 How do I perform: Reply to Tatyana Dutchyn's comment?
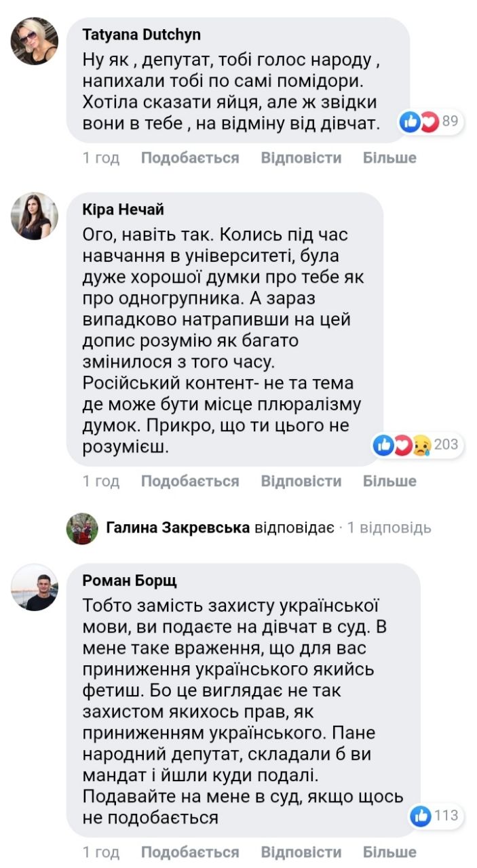301,158
